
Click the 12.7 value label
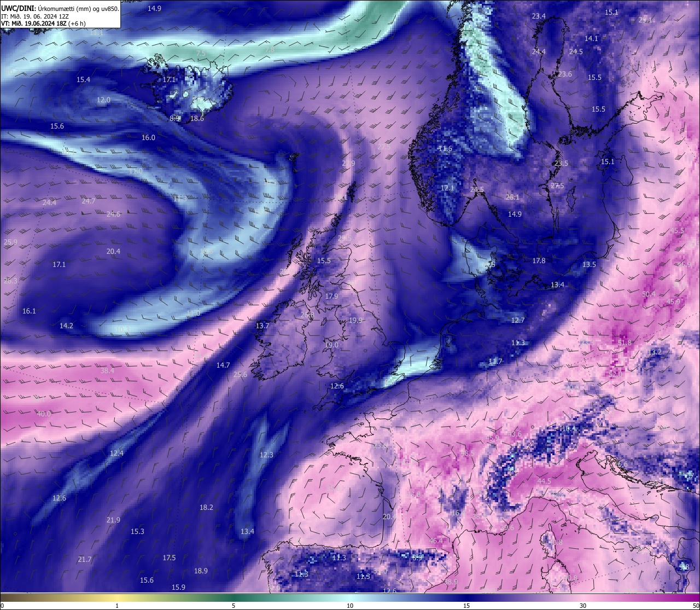click(x=518, y=321)
